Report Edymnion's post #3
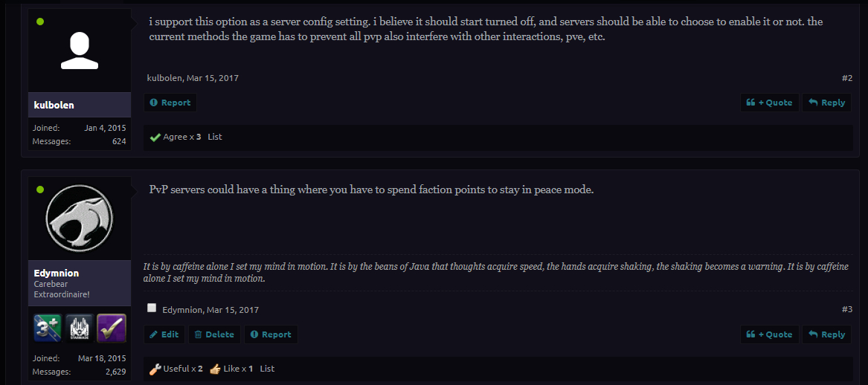The height and width of the screenshot is (385, 868). click(x=271, y=334)
